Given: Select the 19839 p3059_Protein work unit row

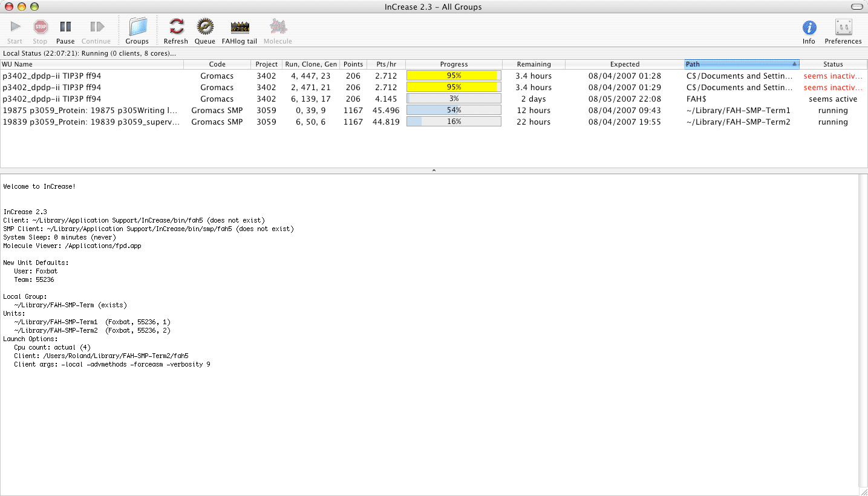Looking at the screenshot, I should click(x=433, y=122).
